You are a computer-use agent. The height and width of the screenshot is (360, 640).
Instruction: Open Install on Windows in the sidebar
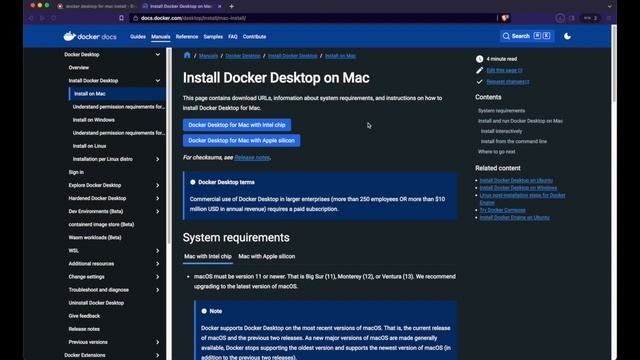(x=93, y=120)
